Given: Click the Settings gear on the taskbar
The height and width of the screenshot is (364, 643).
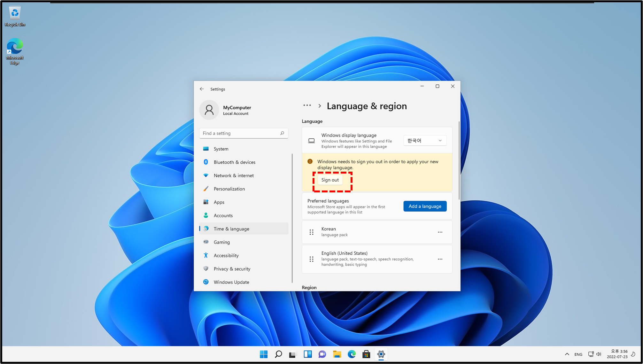Looking at the screenshot, I should 381,354.
